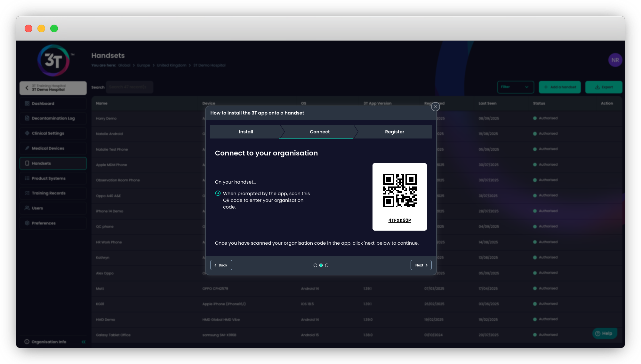
Task: Click the United Kingdom breadcrumb link
Action: pos(172,65)
